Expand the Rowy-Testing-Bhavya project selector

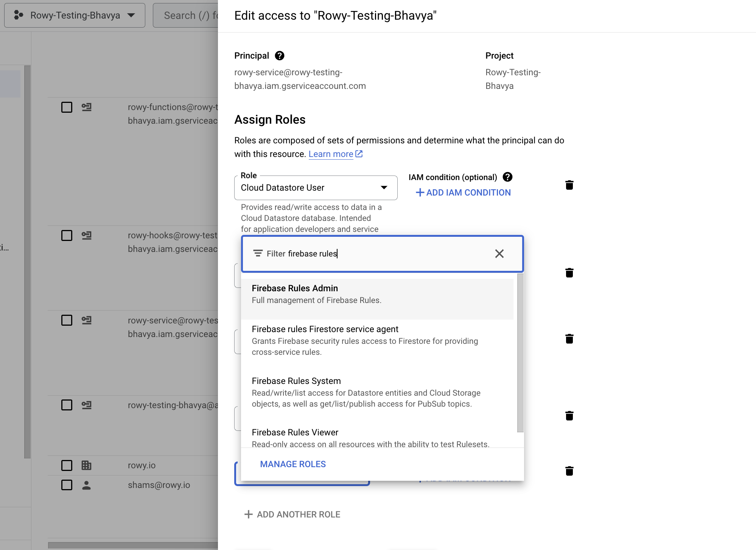(x=75, y=16)
